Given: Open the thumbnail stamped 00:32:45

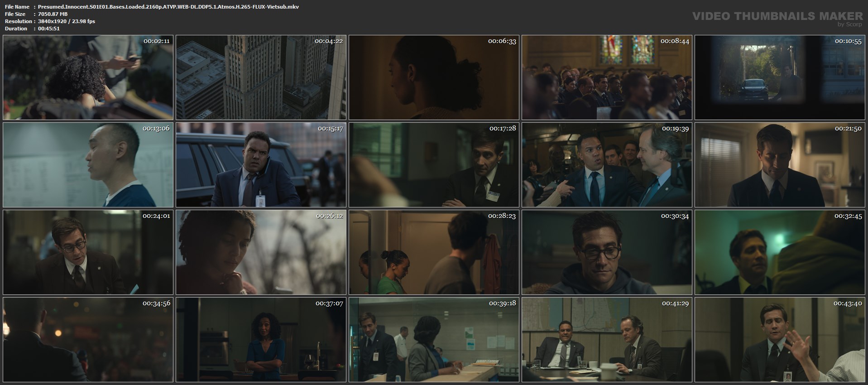Looking at the screenshot, I should click(x=780, y=252).
